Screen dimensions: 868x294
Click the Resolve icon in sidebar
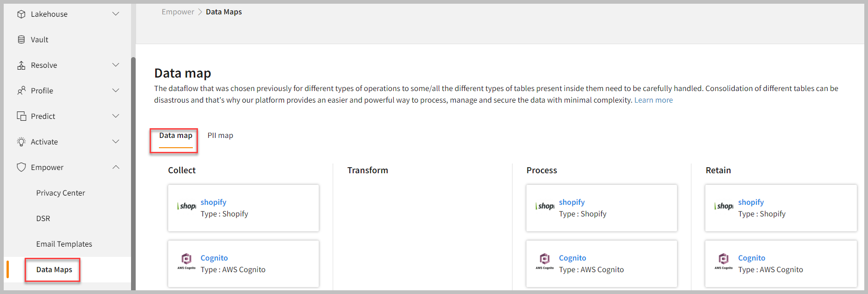21,65
